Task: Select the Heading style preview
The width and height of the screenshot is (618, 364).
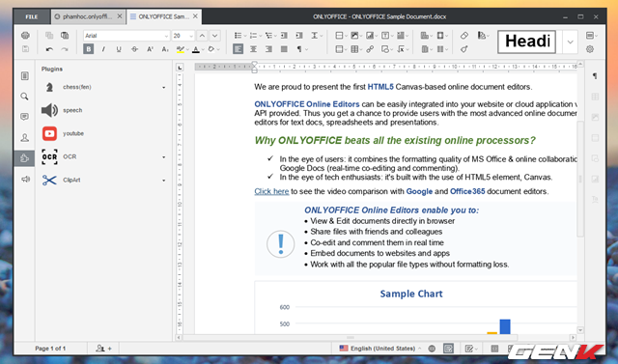Action: (x=527, y=42)
